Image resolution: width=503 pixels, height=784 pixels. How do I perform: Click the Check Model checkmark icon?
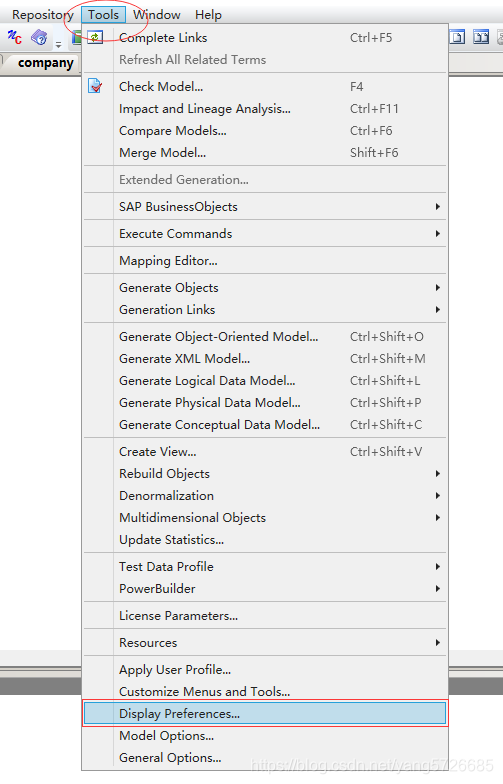tap(95, 86)
